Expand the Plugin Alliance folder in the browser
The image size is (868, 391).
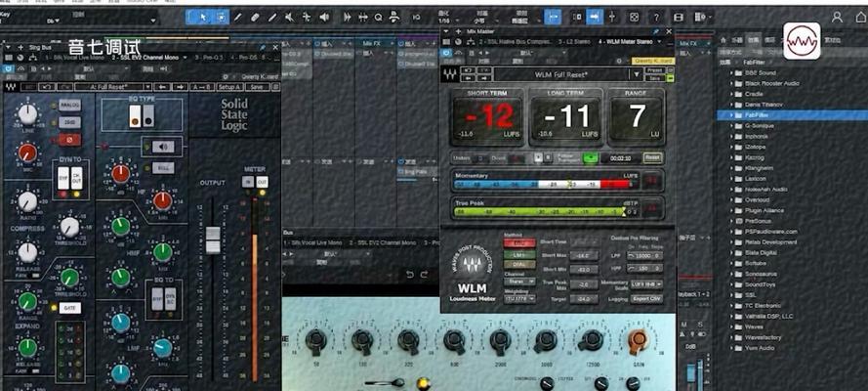tap(732, 210)
